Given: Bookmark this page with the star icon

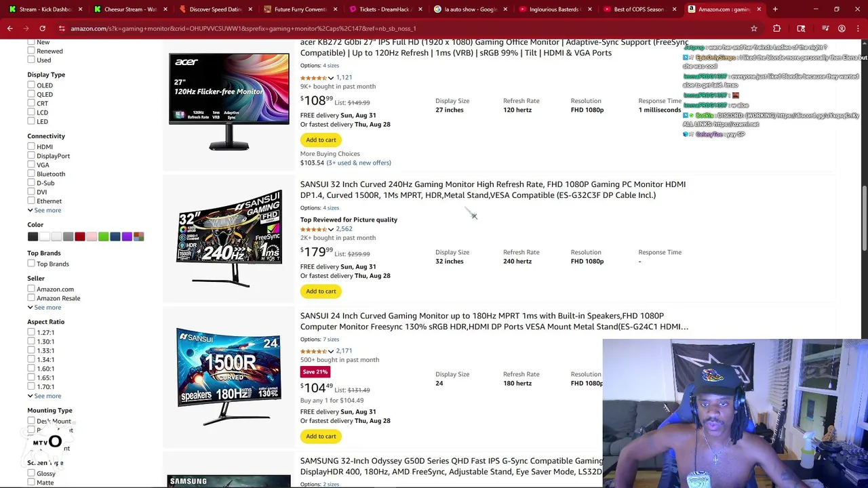Looking at the screenshot, I should click(x=753, y=28).
